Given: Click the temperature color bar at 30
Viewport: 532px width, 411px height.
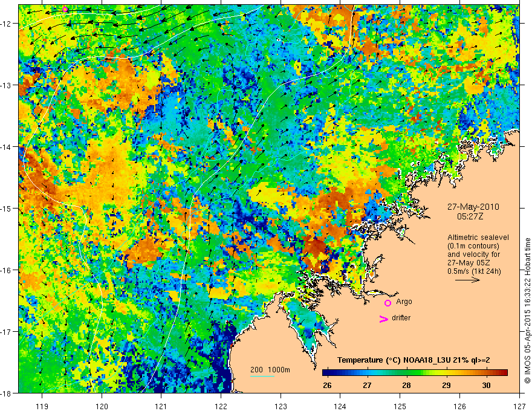Looking at the screenshot, I should 486,373.
